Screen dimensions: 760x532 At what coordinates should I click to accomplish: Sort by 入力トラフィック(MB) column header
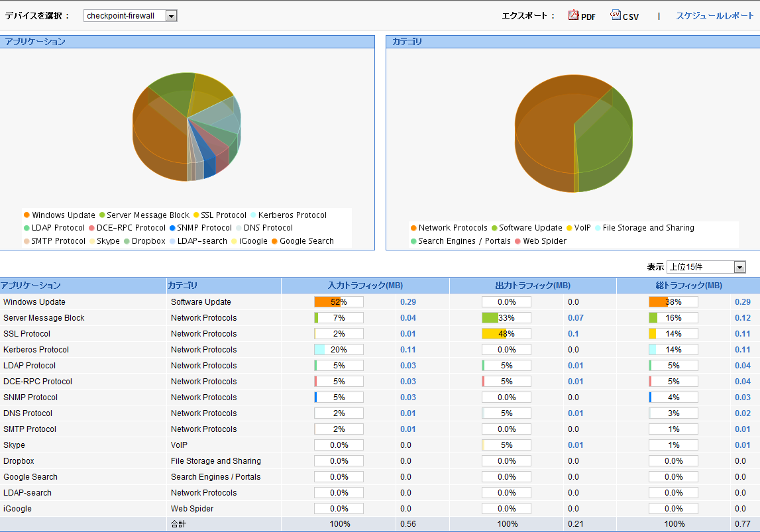(365, 286)
